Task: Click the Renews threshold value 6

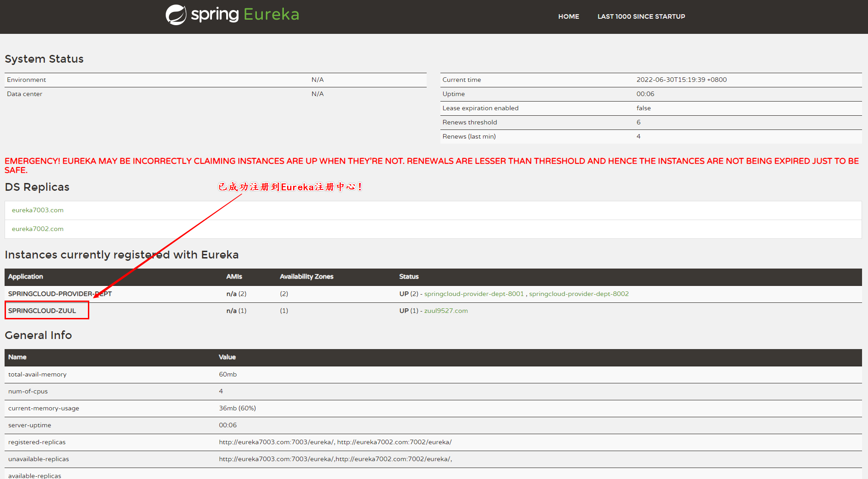Action: pos(639,122)
